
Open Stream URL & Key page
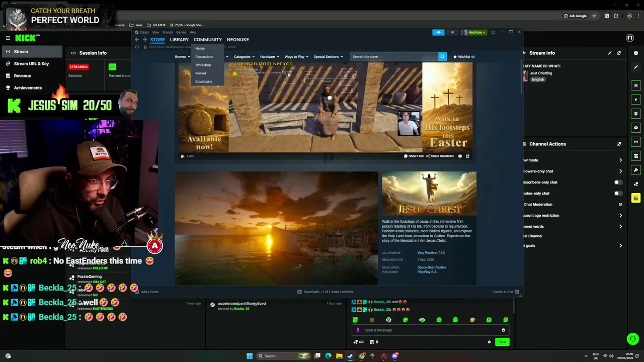(31, 64)
